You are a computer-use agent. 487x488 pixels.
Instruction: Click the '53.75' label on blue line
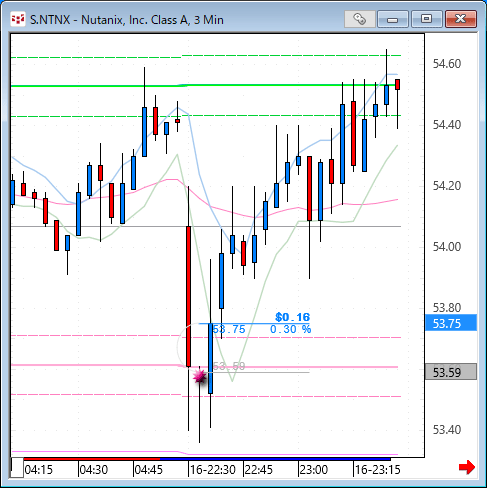pos(229,329)
